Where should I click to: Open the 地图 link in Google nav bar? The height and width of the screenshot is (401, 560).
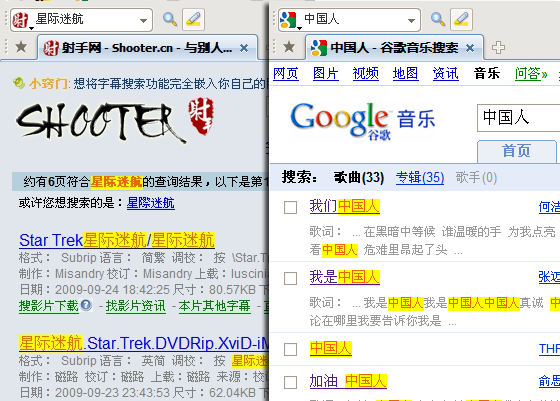405,74
